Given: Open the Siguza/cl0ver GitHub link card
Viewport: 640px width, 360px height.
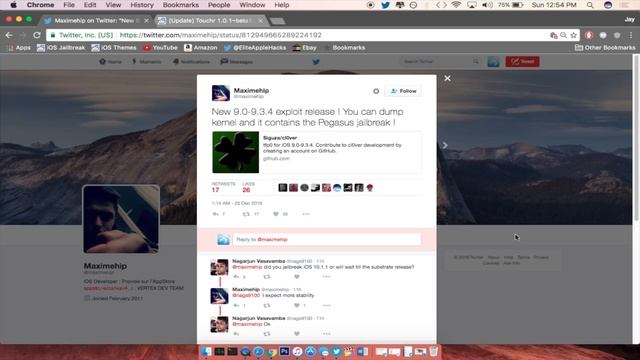Looking at the screenshot, I should (x=317, y=152).
